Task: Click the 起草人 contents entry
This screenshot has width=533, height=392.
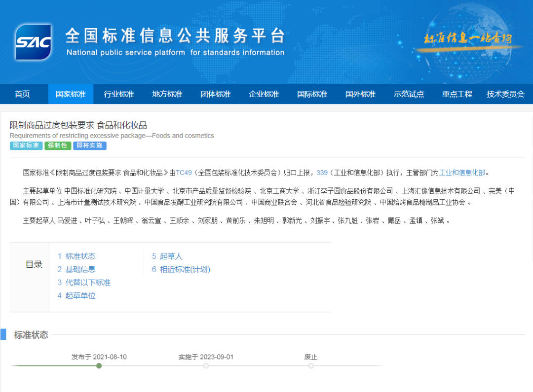Action: [x=168, y=256]
